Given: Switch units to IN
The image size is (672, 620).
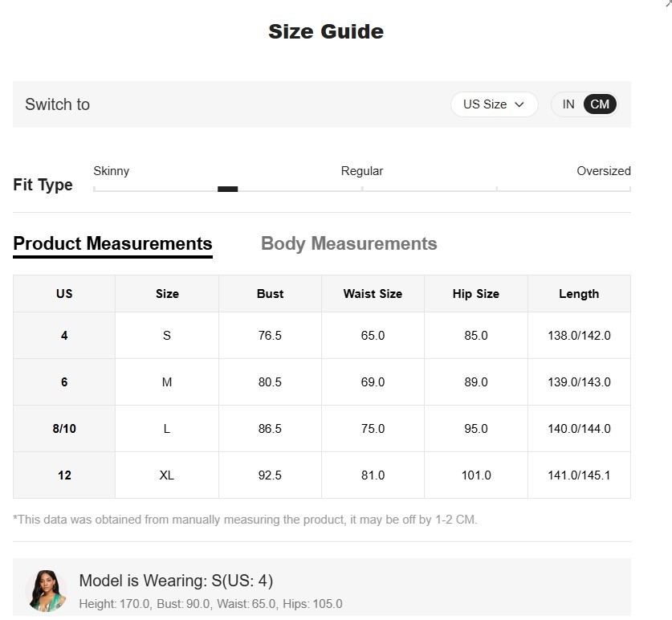Looking at the screenshot, I should [x=568, y=104].
